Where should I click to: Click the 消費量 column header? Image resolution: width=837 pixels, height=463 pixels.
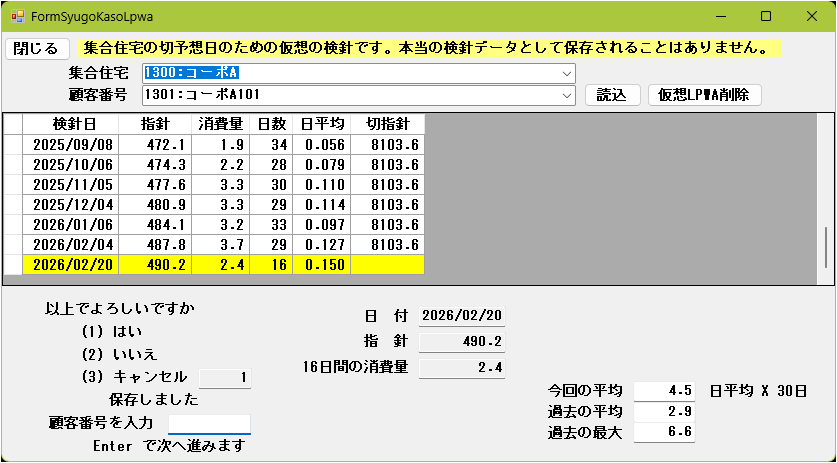click(221, 124)
